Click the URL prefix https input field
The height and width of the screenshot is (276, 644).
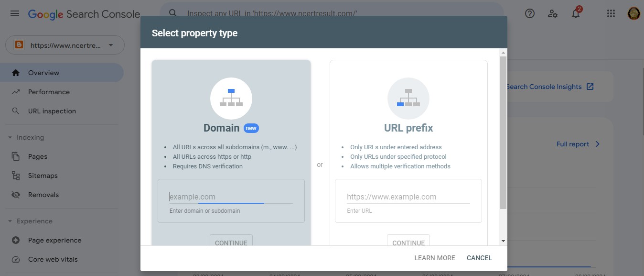(x=408, y=197)
